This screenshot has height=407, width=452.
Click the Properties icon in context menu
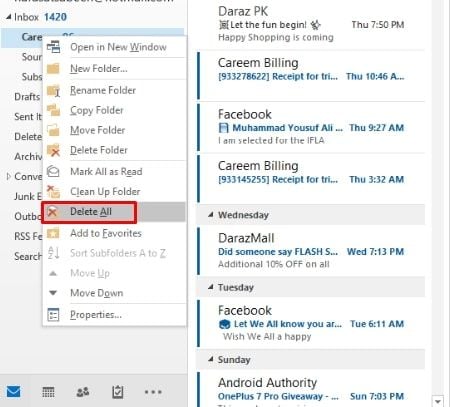coord(53,315)
